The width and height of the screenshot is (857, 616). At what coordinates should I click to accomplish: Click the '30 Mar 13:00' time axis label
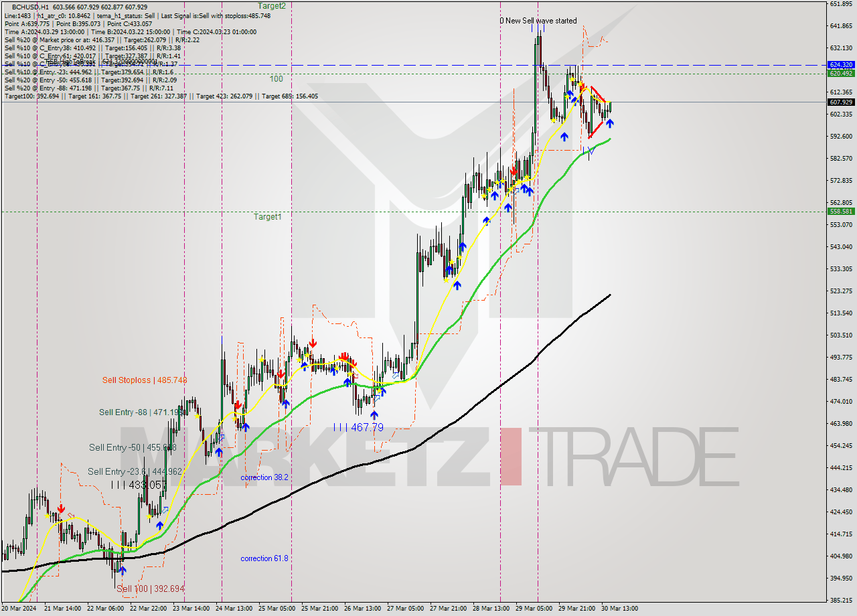(x=619, y=609)
